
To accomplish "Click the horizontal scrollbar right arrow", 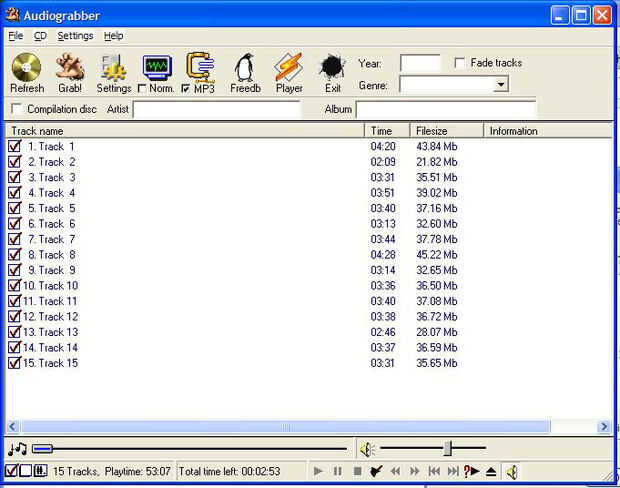I will 604,426.
